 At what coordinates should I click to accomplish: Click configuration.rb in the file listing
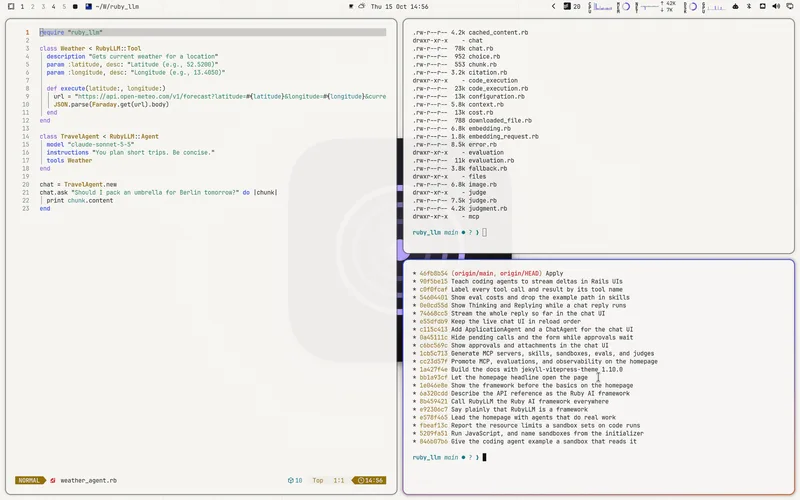point(496,96)
